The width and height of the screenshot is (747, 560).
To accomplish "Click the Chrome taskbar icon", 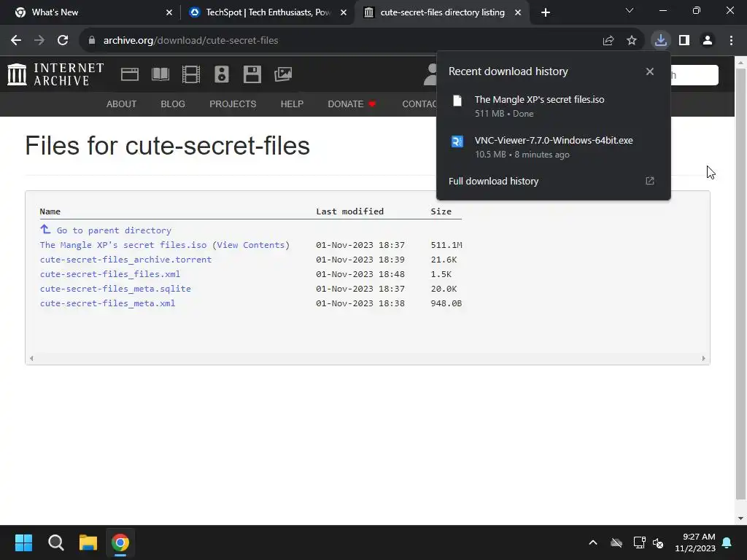I will click(120, 542).
